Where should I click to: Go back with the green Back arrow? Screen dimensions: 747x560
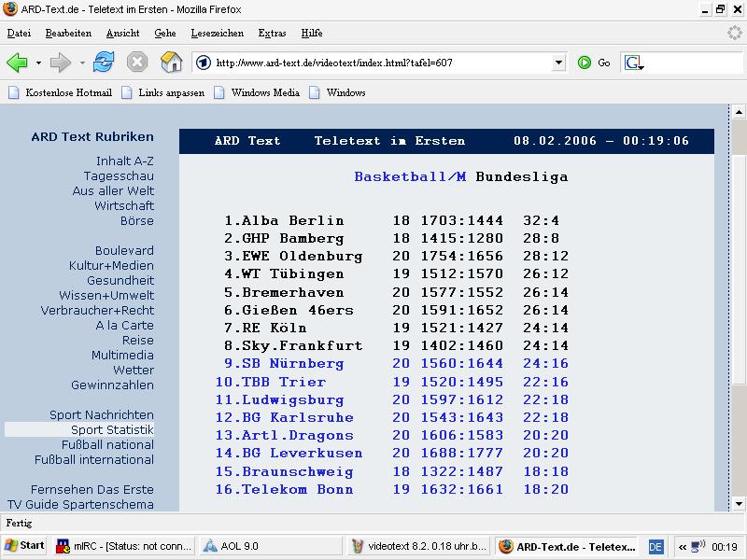17,63
